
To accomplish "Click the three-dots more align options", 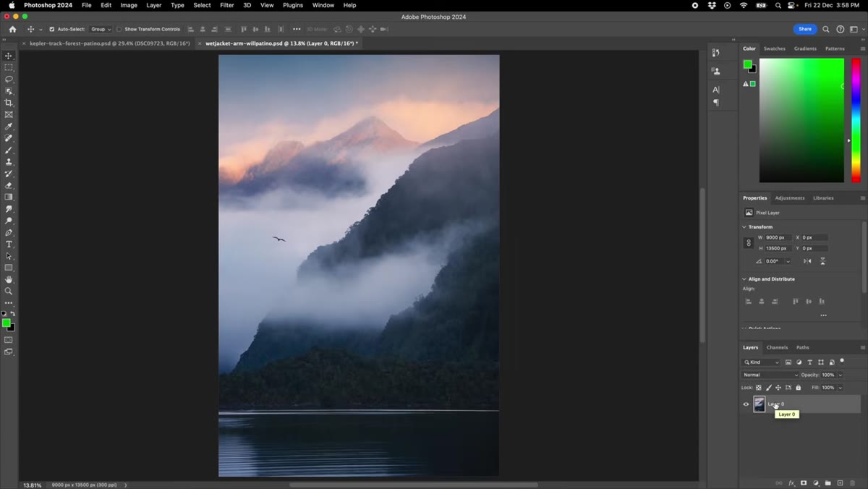I will (x=297, y=29).
